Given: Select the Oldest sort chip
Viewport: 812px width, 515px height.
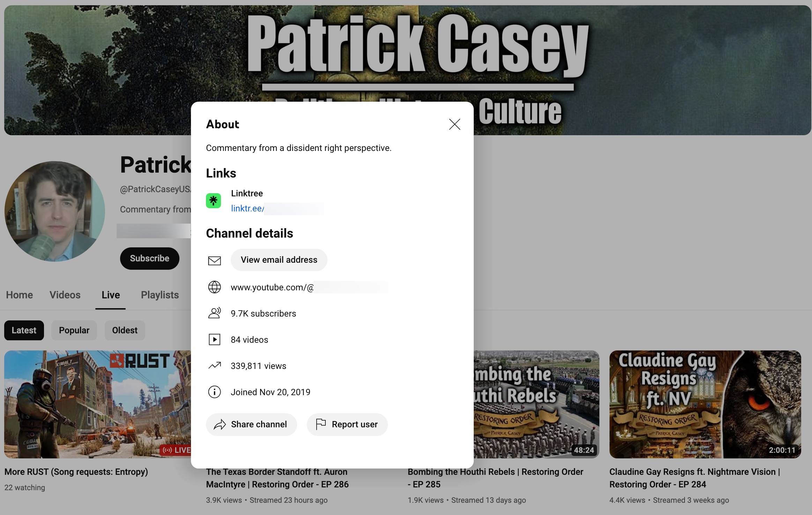Looking at the screenshot, I should [x=125, y=331].
